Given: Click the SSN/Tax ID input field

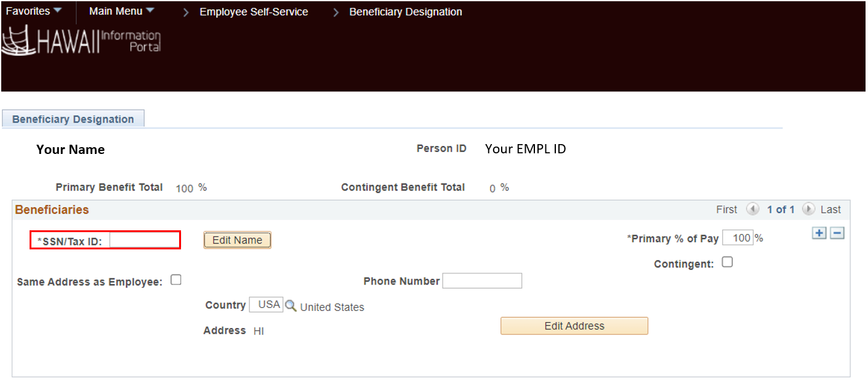Looking at the screenshot, I should pos(144,240).
